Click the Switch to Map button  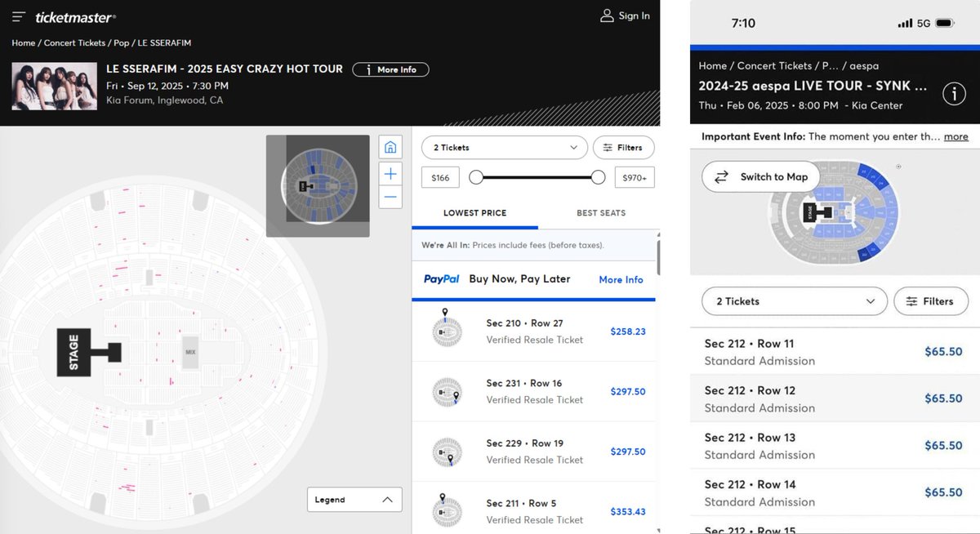761,176
